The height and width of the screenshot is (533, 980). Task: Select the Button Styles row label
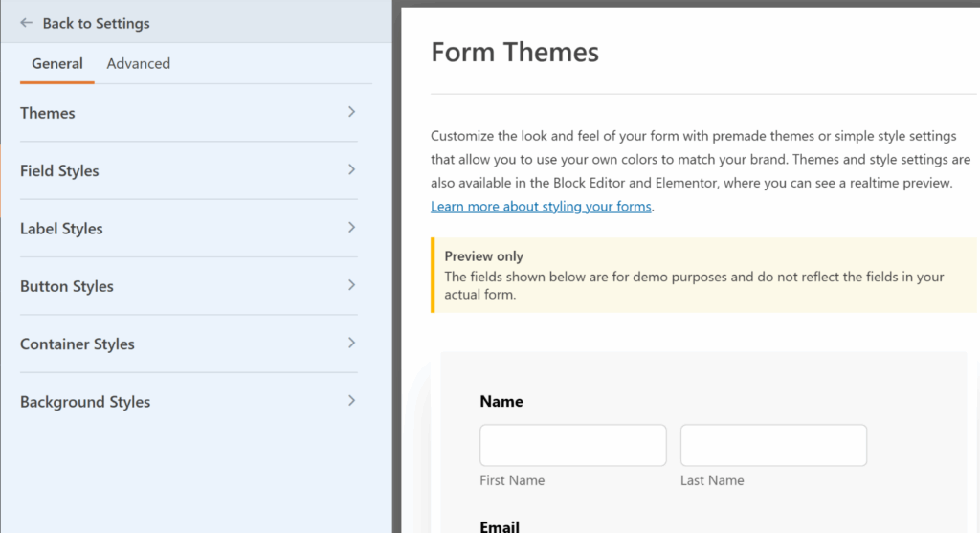pyautogui.click(x=67, y=286)
